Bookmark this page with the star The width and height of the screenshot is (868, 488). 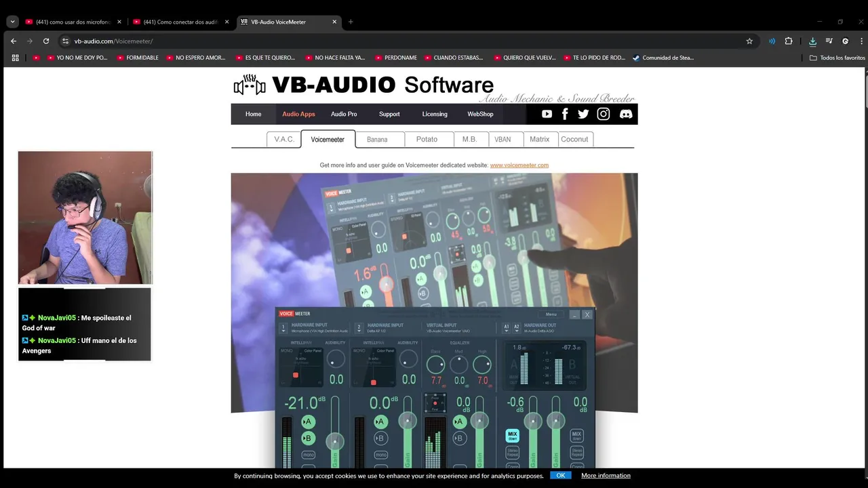tap(749, 41)
